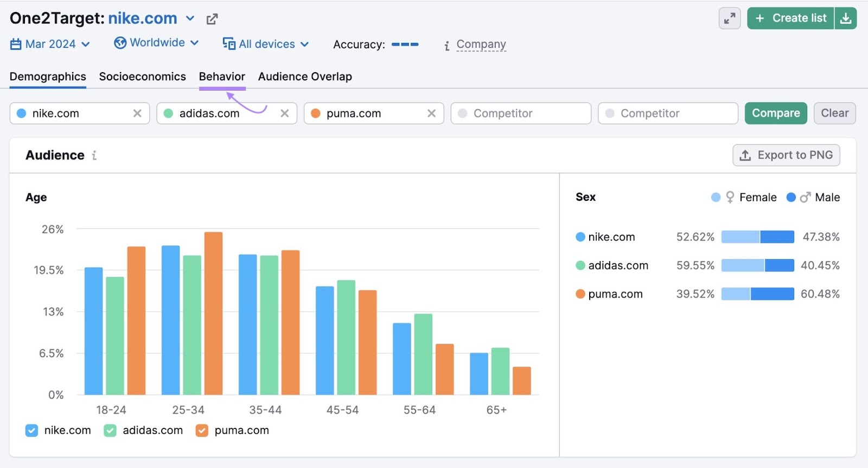Click the download icon beside Create list

(x=845, y=18)
